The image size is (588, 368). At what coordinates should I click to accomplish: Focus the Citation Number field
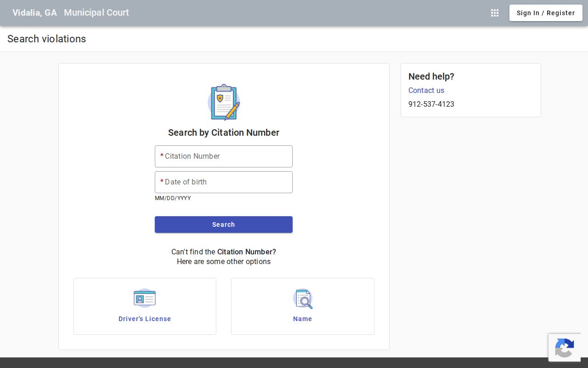224,156
